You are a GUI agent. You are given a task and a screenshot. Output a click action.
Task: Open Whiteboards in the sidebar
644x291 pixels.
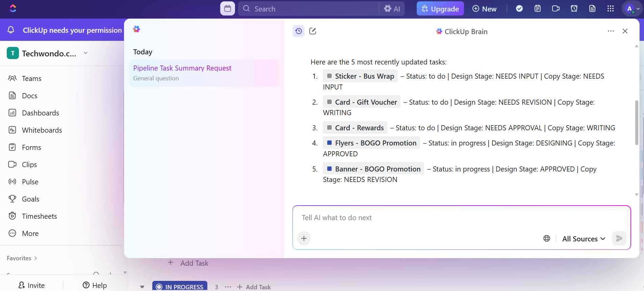(x=42, y=130)
